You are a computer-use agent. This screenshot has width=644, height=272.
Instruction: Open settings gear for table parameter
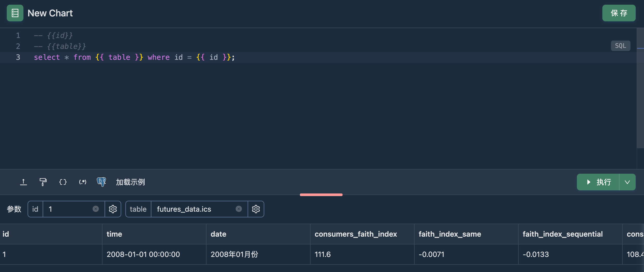[x=256, y=209]
